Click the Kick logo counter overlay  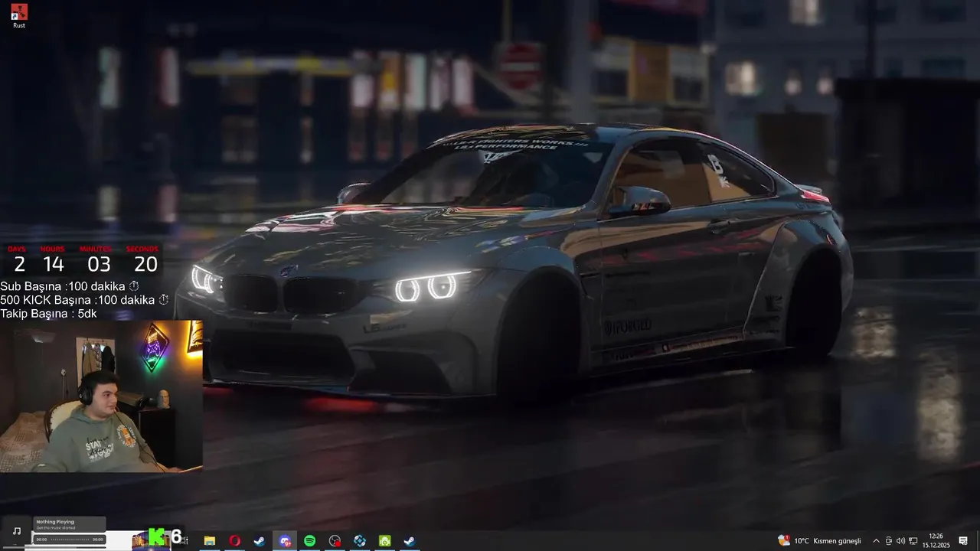(x=165, y=537)
